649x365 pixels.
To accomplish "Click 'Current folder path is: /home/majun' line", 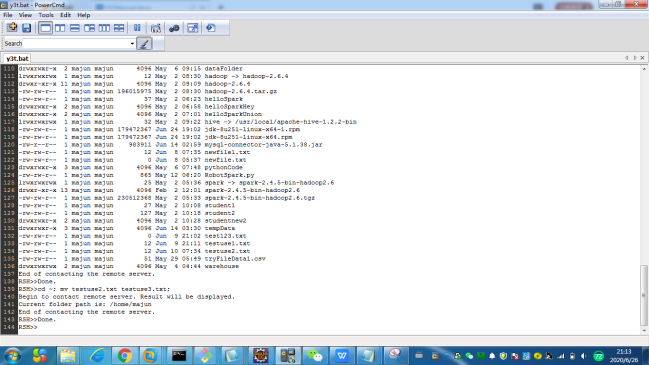I will click(85, 304).
